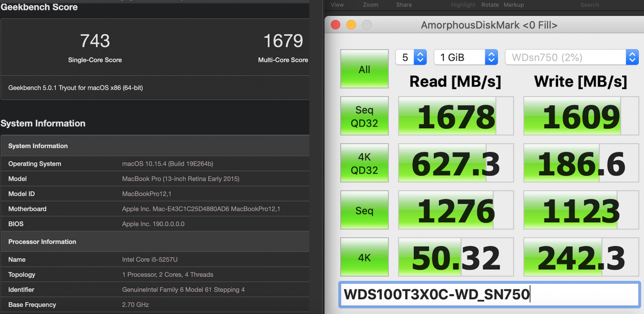Click the System Information section heading
644x314 pixels.
click(43, 123)
